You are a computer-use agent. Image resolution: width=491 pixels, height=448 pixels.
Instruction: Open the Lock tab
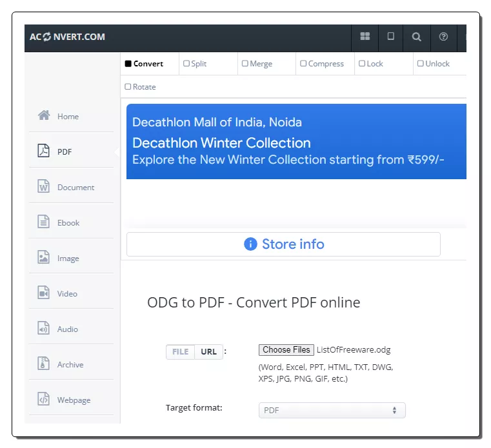click(x=371, y=64)
